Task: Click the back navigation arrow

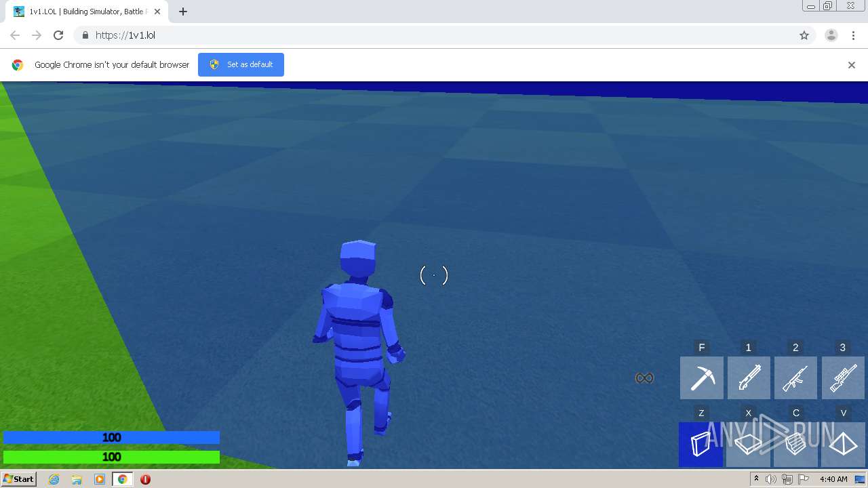Action: click(x=15, y=35)
